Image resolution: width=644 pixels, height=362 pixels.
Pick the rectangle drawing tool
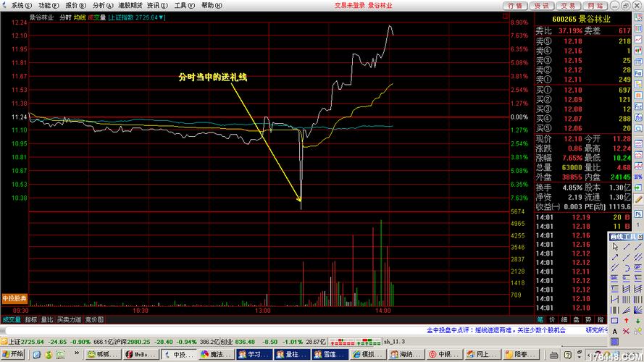point(614,320)
